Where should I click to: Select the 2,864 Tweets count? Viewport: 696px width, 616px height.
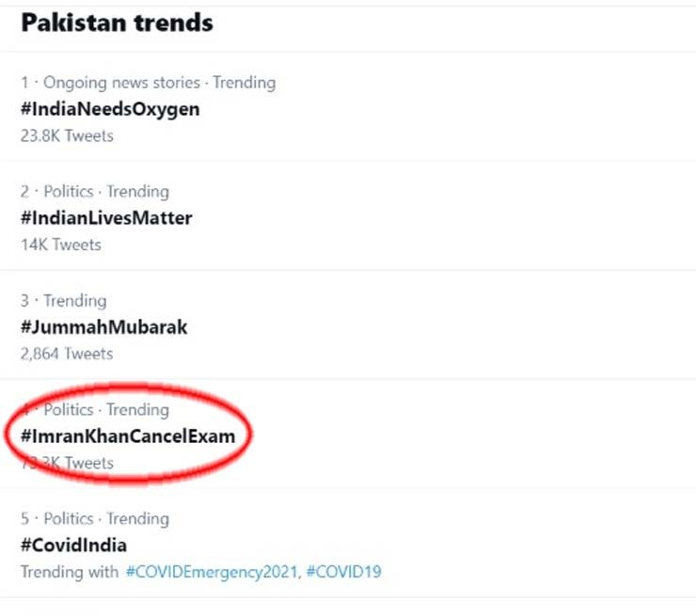66,354
